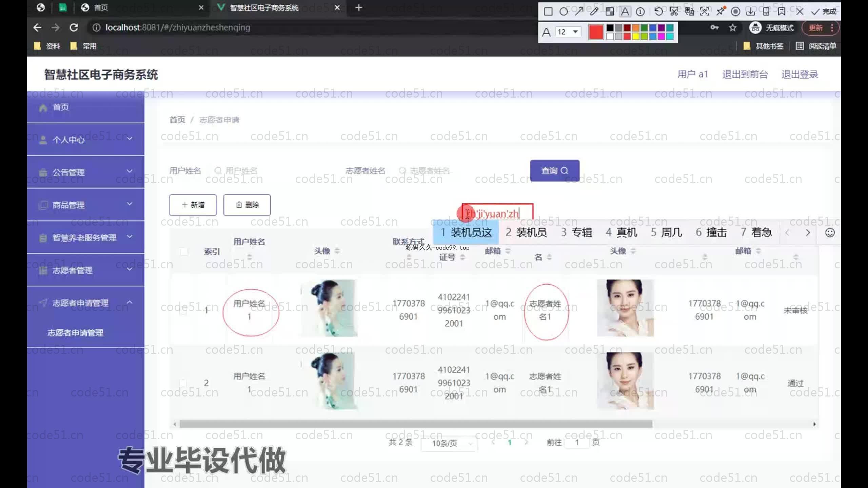Cancel the screenshot with the X icon

click(x=800, y=12)
